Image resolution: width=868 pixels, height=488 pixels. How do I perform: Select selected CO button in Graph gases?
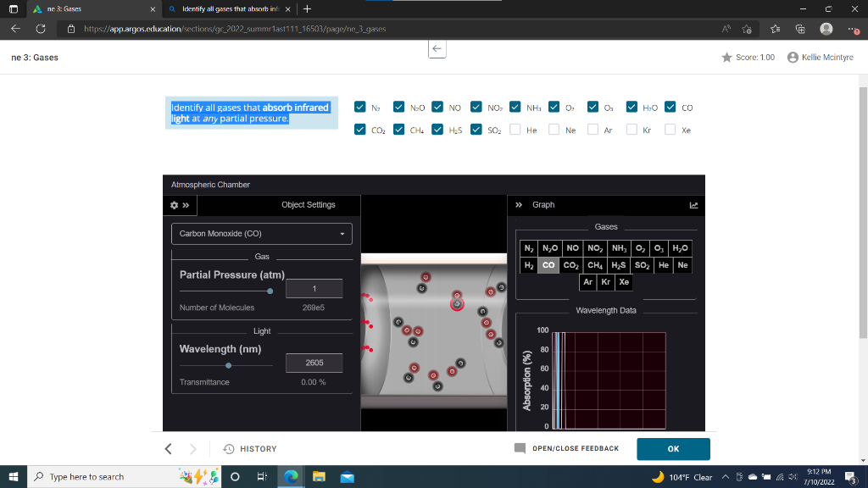[x=548, y=265]
